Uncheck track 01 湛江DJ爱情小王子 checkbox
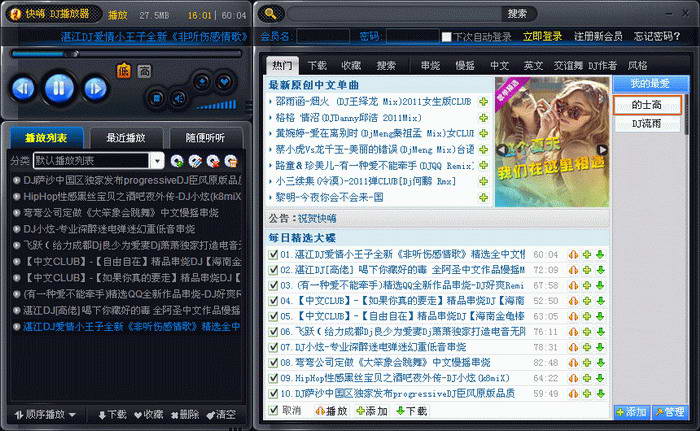700x431 pixels. click(x=273, y=255)
